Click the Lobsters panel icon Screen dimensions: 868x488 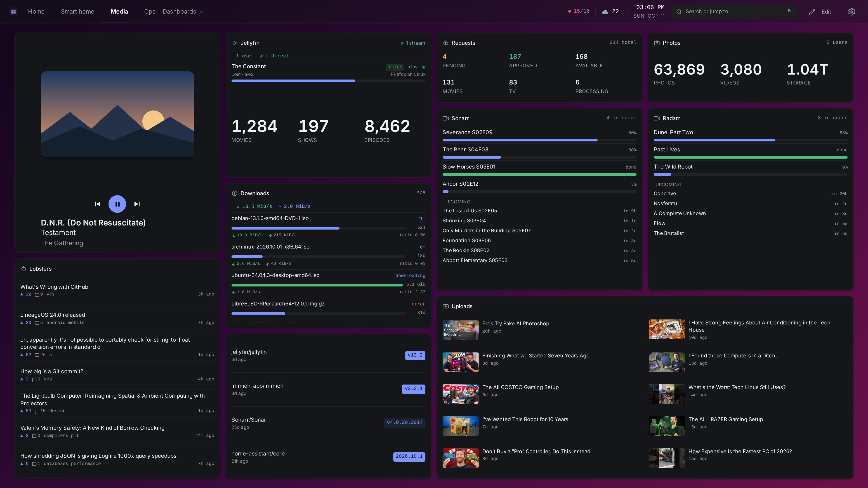(x=23, y=269)
